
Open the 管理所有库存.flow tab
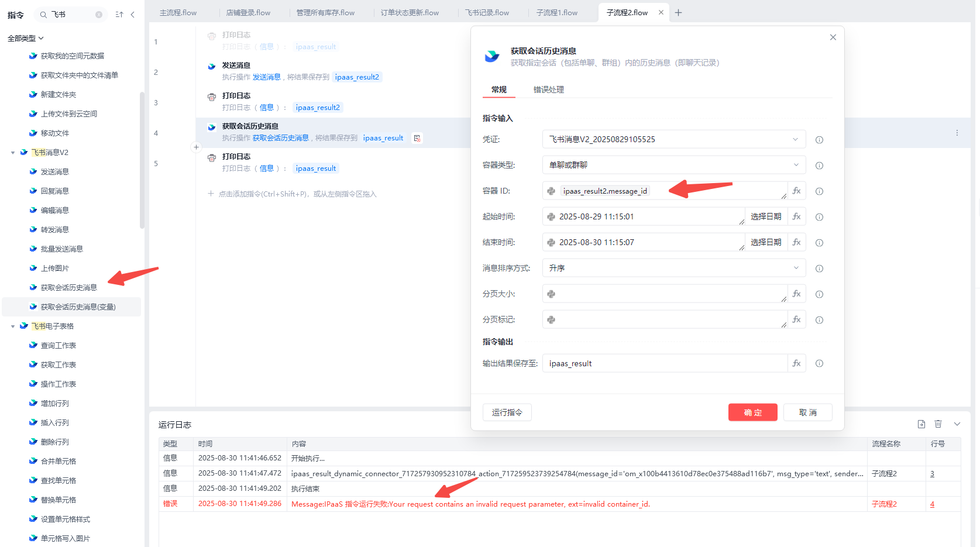click(x=325, y=13)
